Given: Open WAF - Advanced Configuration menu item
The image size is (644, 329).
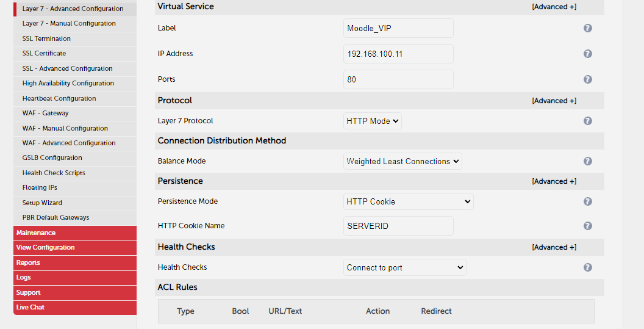Looking at the screenshot, I should 75,143.
